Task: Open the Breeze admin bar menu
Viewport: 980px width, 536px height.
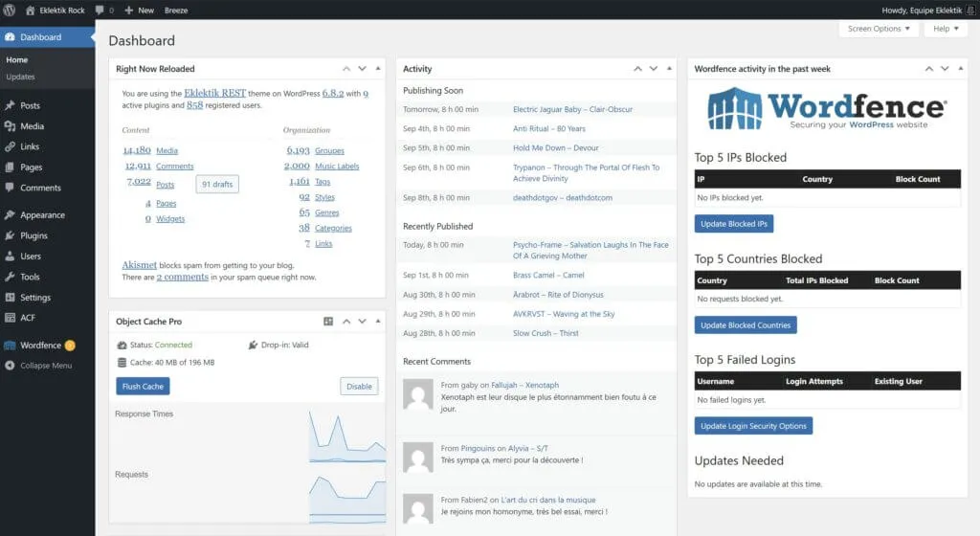Action: pos(176,10)
